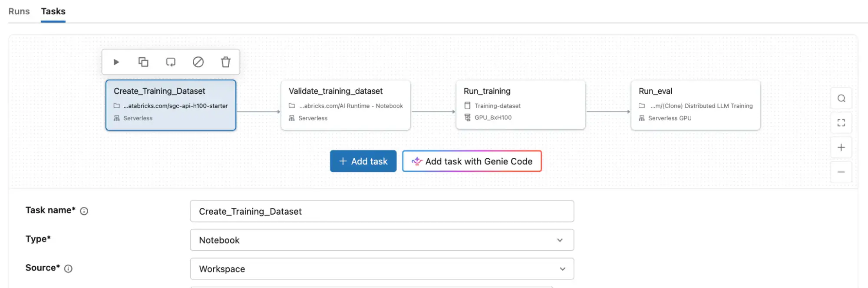This screenshot has width=868, height=288.
Task: Click the Serverless GPU label
Action: point(670,118)
